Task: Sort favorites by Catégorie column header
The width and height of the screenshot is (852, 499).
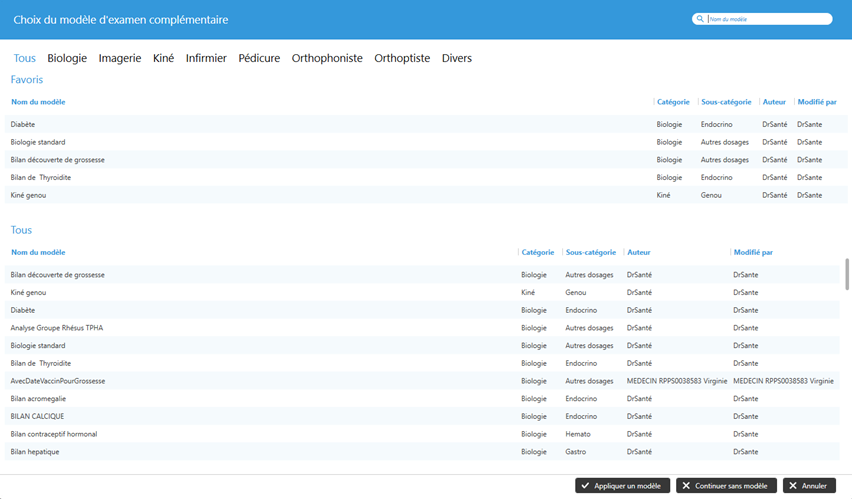Action: click(673, 102)
